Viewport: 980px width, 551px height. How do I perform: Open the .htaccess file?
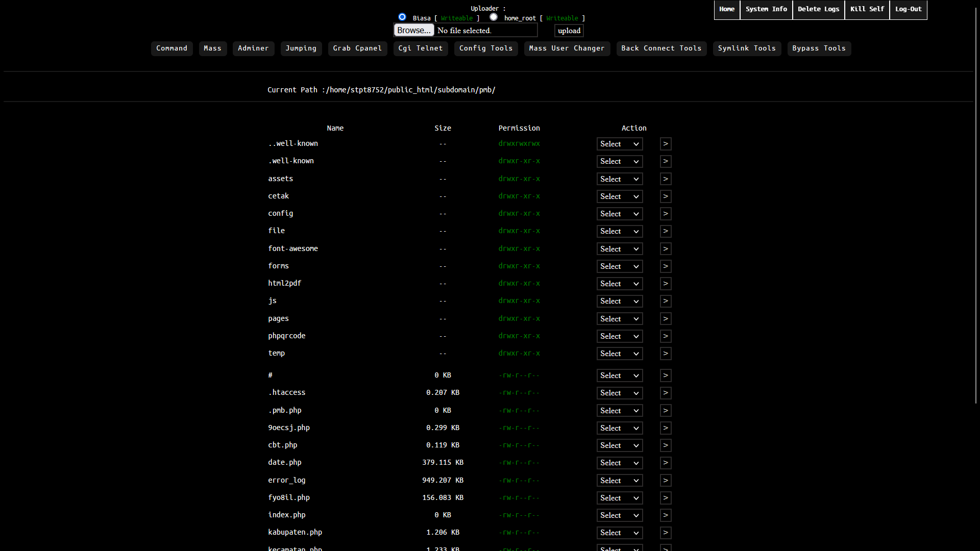(287, 392)
